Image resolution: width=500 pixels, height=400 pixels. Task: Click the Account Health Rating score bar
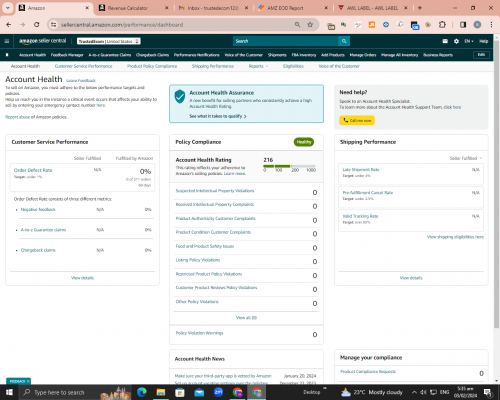point(289,166)
